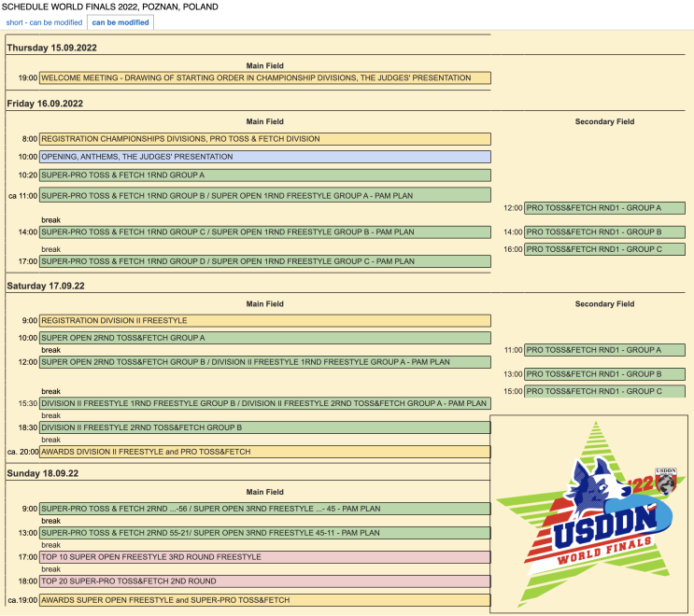Select Saturday 13:00 PRO TOSS&FETCH RND1 GROUP B
The image size is (694, 616).
(604, 374)
